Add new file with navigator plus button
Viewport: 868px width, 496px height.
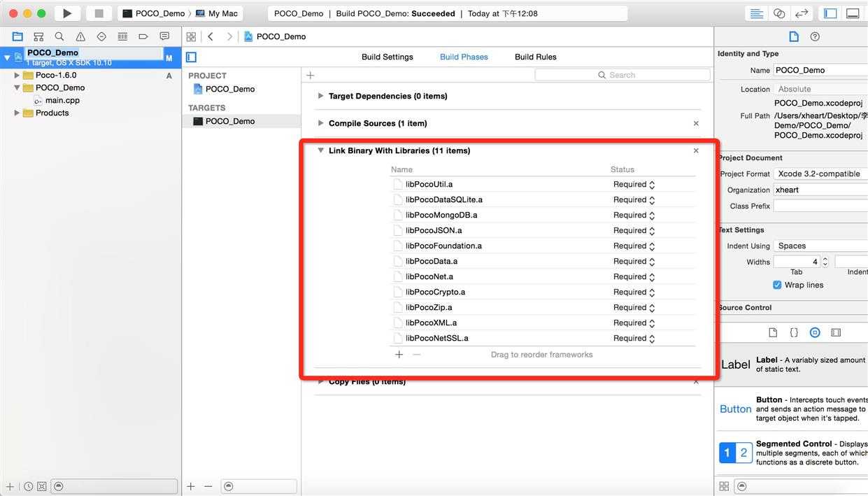pos(10,486)
